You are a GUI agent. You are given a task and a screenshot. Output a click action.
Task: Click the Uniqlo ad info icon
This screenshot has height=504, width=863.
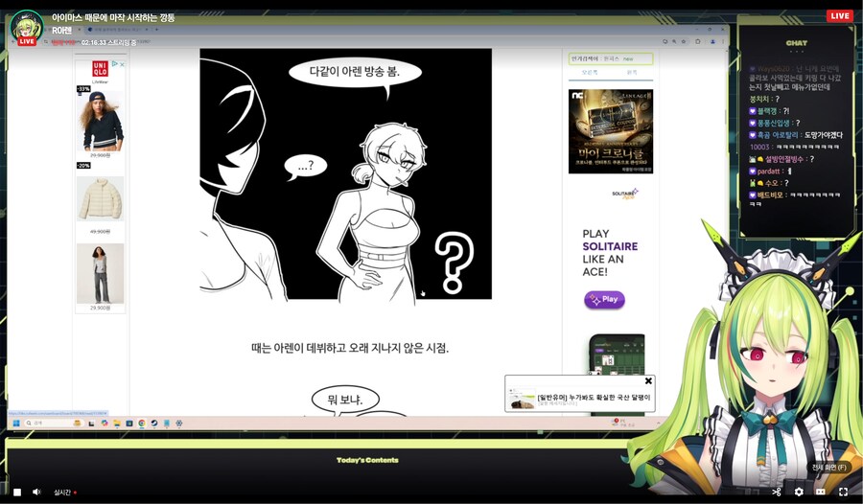pyautogui.click(x=115, y=64)
